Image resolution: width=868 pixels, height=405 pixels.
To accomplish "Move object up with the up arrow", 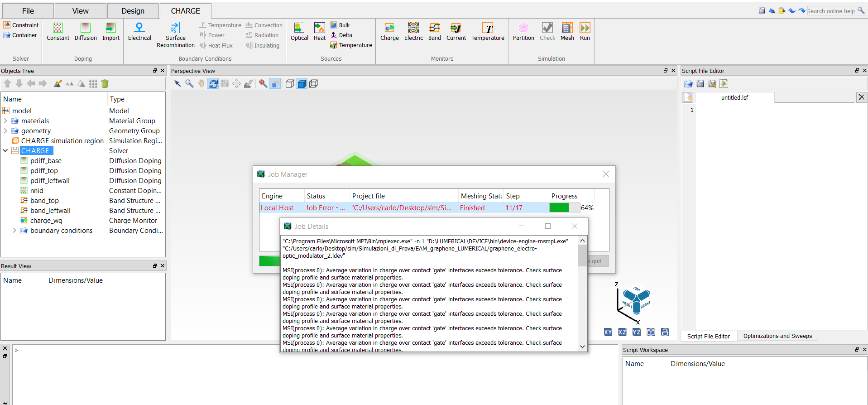I will point(7,83).
